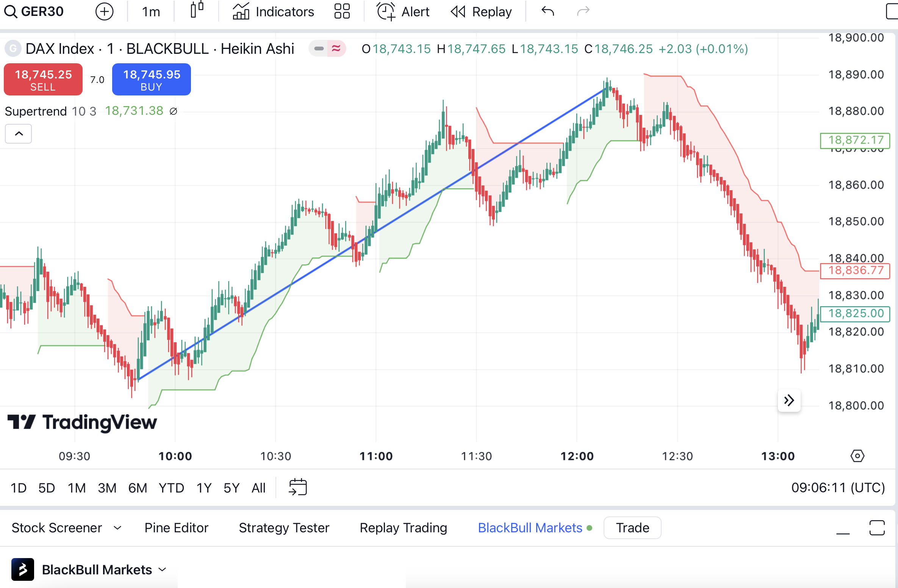The image size is (898, 588).
Task: Select the All date range
Action: point(259,488)
